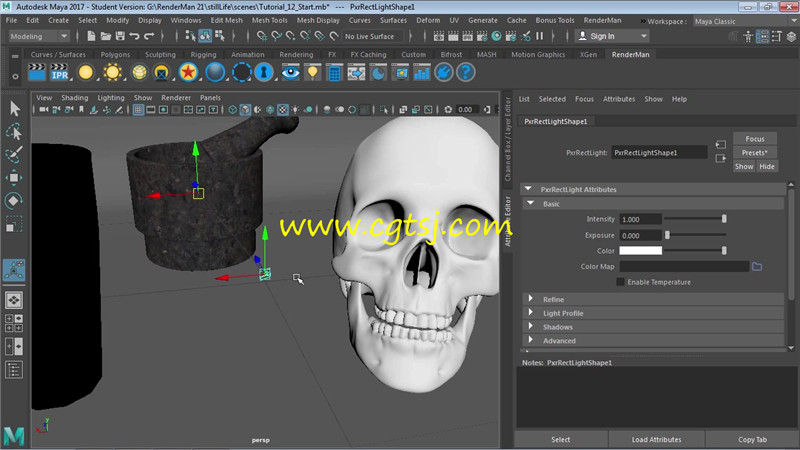
Task: Click the Save scene floppy disk icon
Action: pyautogui.click(x=120, y=36)
